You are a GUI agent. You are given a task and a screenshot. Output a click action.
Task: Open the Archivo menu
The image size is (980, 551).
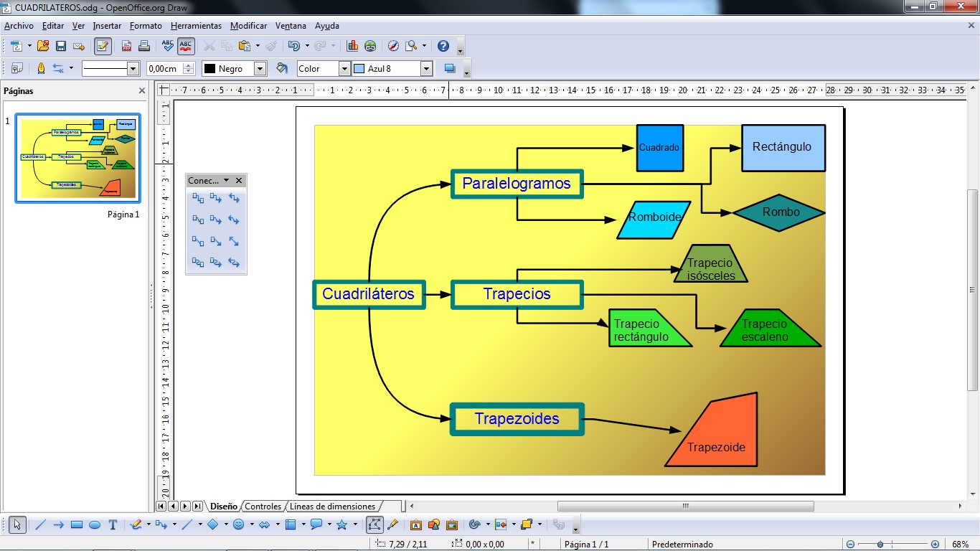(x=19, y=26)
